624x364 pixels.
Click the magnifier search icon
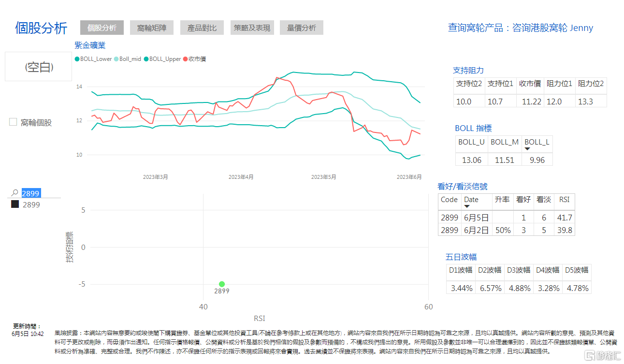15,193
